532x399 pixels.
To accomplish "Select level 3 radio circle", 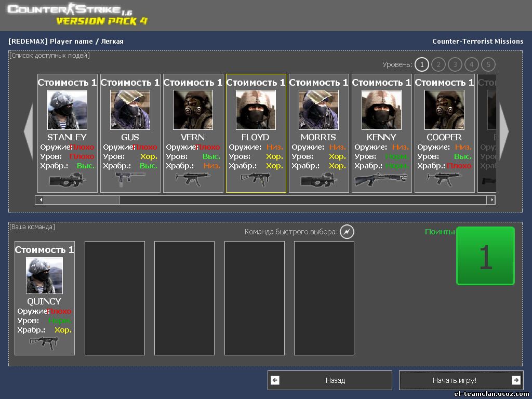I will tap(455, 64).
